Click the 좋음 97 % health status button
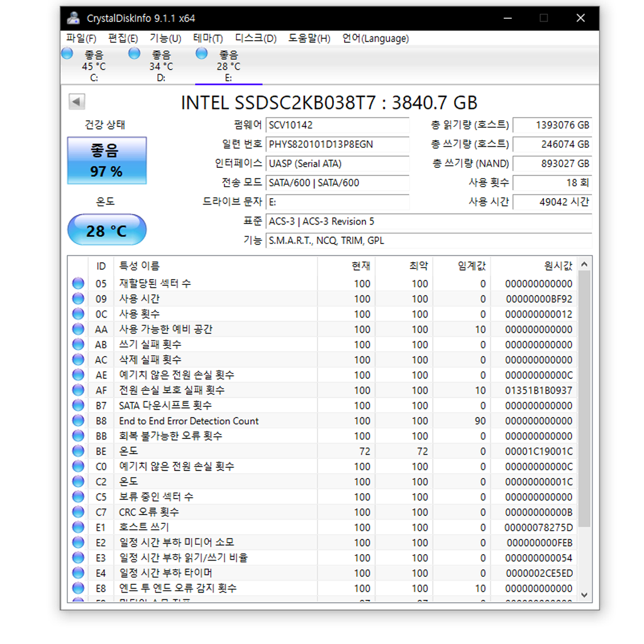Screen dimensions: 644x644 pos(107,160)
